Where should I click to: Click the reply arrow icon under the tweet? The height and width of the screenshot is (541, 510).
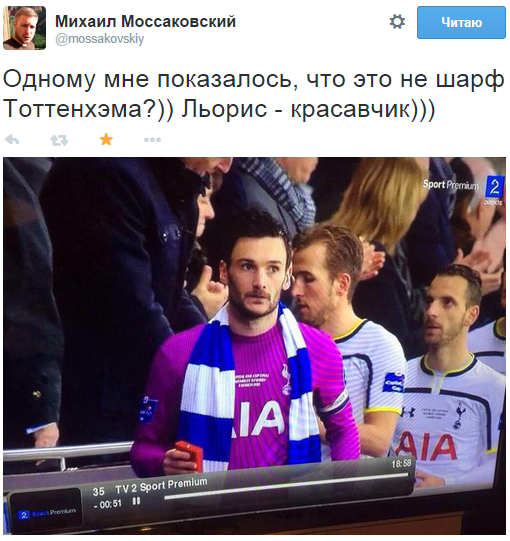point(12,140)
